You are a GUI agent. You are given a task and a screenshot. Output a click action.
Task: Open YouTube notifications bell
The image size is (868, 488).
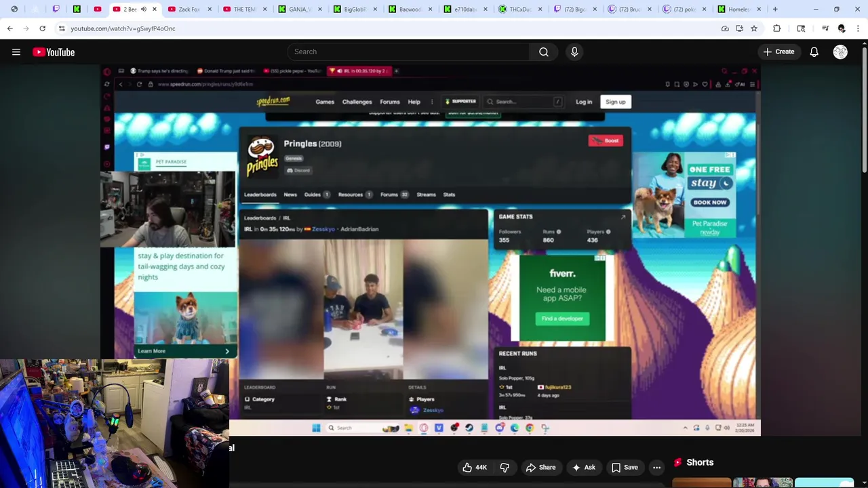814,52
